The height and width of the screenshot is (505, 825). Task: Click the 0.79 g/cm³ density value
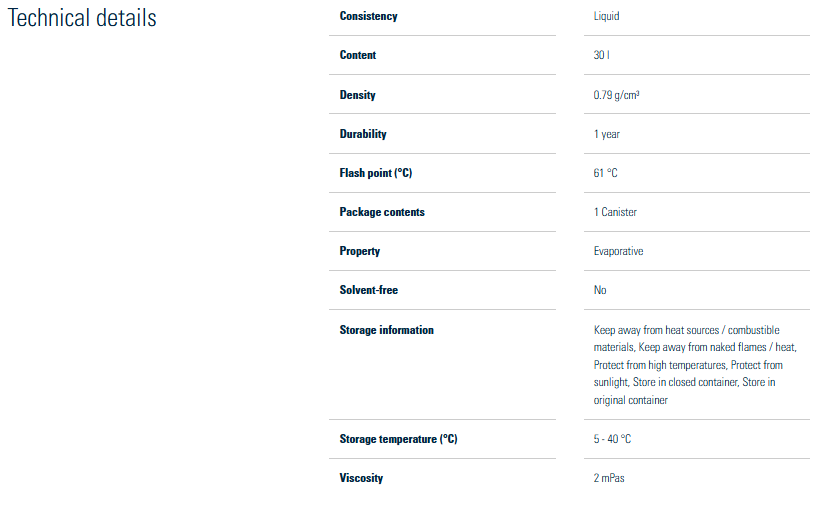[x=616, y=95]
